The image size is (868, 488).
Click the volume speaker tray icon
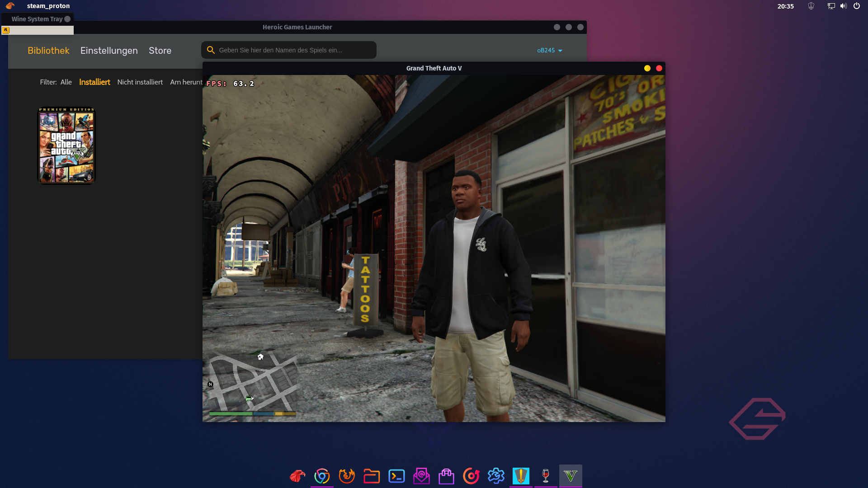coord(843,6)
